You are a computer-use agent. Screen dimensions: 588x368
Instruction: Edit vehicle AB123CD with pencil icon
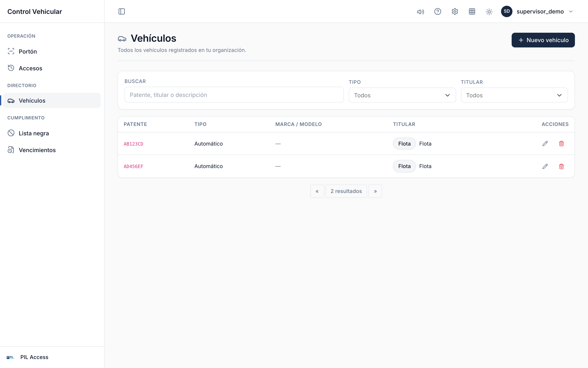[x=545, y=144]
